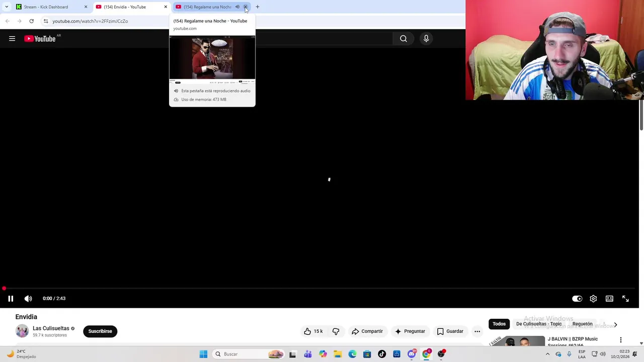Screen dimensions: 644x362
Task: Open the Las Culisueltas channel name link
Action: pos(51,328)
